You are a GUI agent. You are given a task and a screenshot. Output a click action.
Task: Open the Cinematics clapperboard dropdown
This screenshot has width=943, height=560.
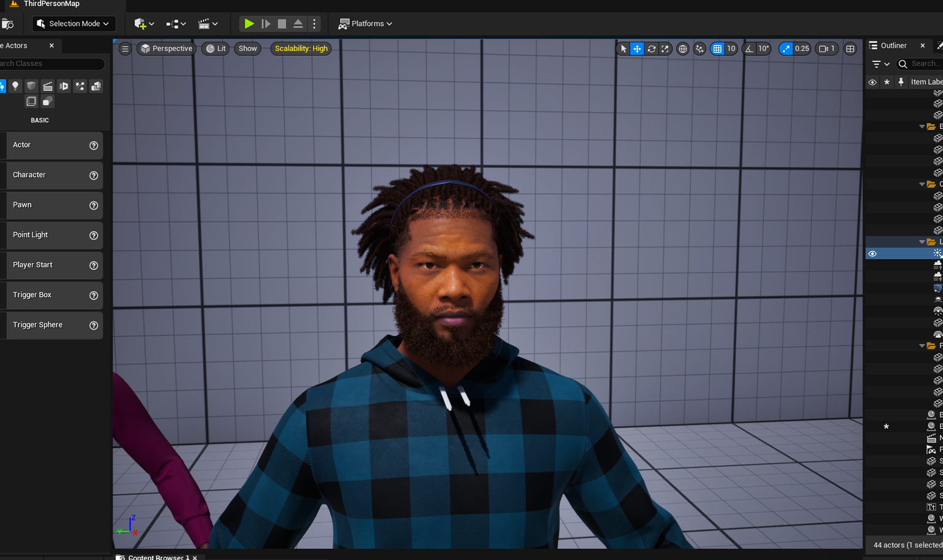coord(208,24)
